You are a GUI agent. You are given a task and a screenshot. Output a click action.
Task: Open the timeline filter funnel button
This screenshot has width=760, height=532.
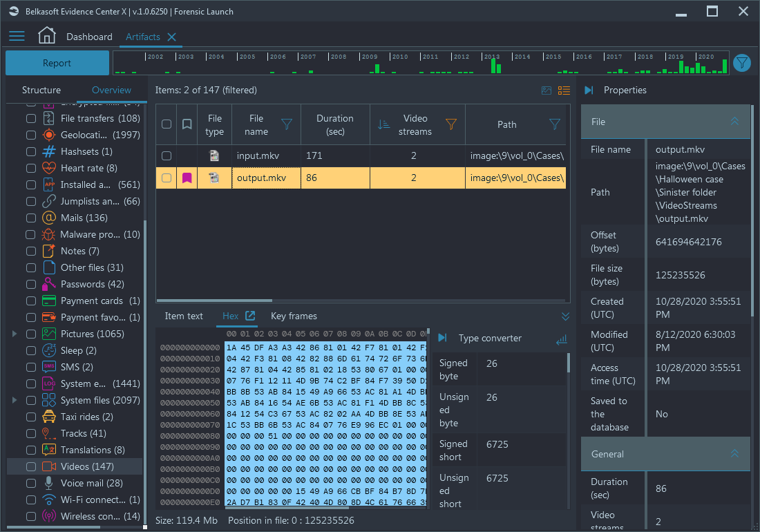pos(741,62)
